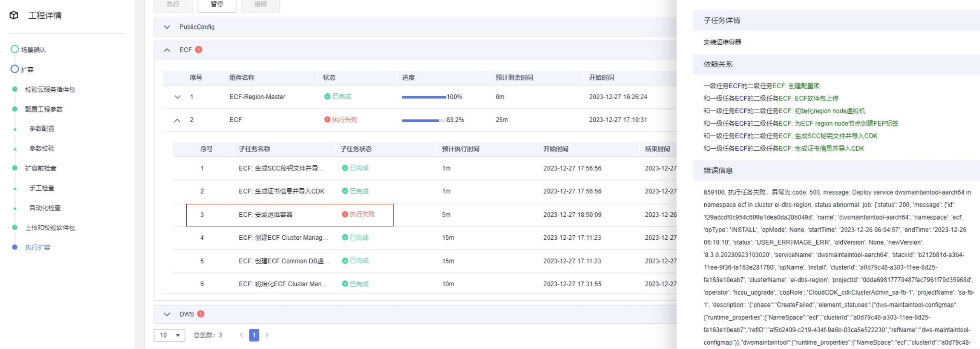Viewport: 980px width, 349px height.
Task: Select 自动化检查 sub-step
Action: coord(45,208)
